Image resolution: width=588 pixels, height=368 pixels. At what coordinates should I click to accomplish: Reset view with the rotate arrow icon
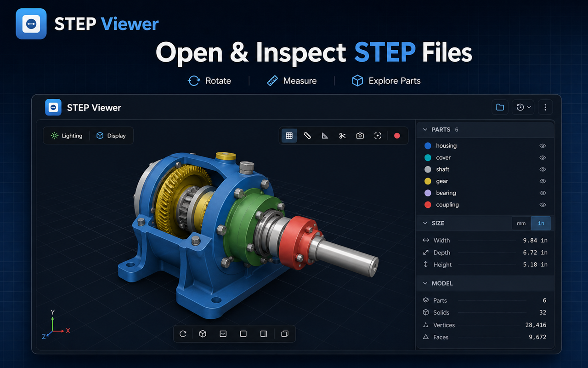click(x=183, y=334)
